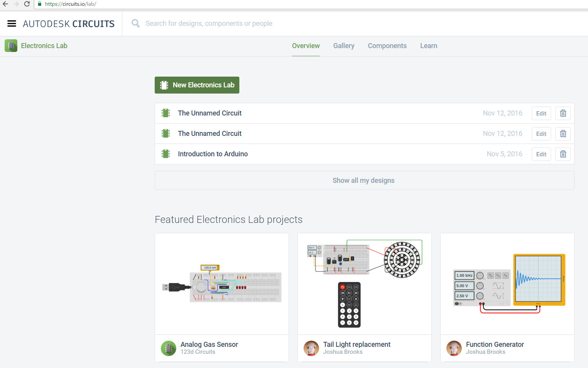Open Tail Light replacement project thumbnail
This screenshot has width=588, height=368.
coord(364,284)
